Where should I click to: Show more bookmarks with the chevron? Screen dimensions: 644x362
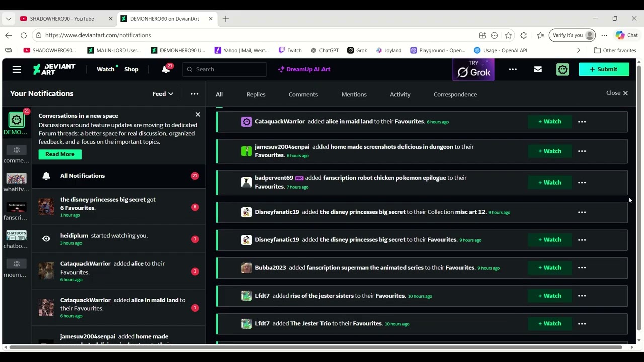578,50
